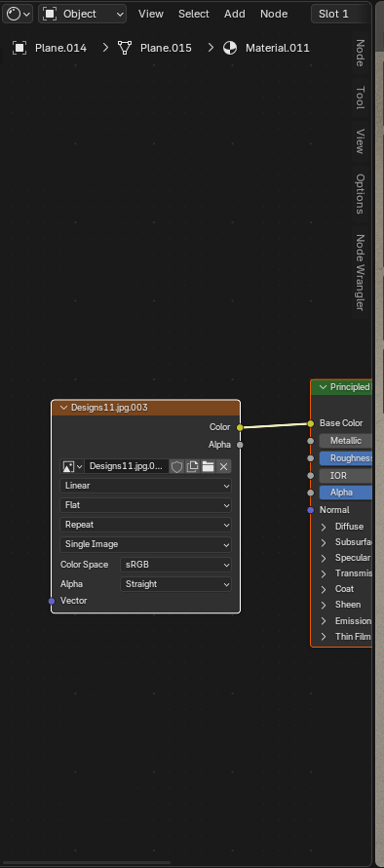384x868 pixels.
Task: Switch to the View sidebar tab
Action: pyautogui.click(x=361, y=141)
